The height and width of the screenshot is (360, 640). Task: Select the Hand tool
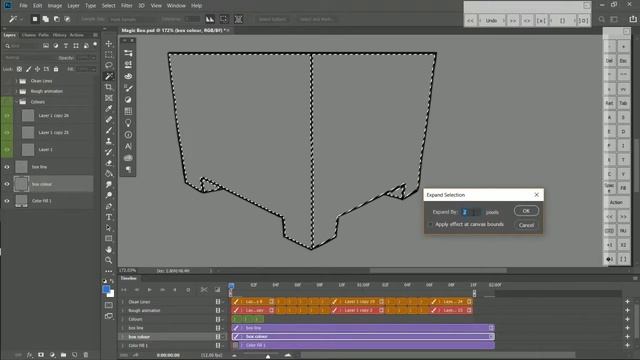tap(109, 249)
